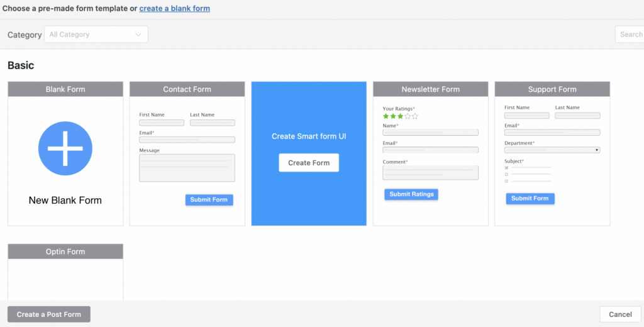Click the "New Blank Form" text
The width and height of the screenshot is (644, 327).
[x=65, y=201]
